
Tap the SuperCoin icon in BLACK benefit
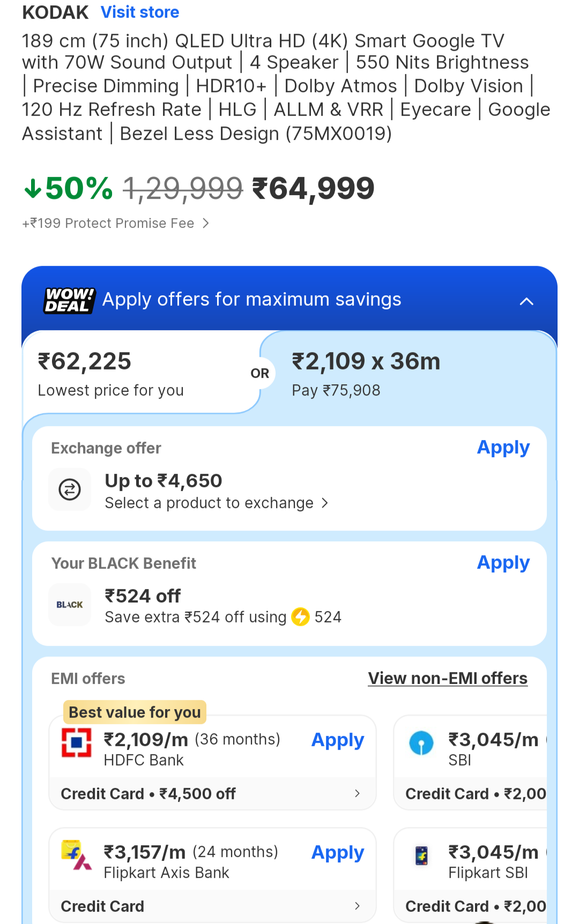[300, 617]
